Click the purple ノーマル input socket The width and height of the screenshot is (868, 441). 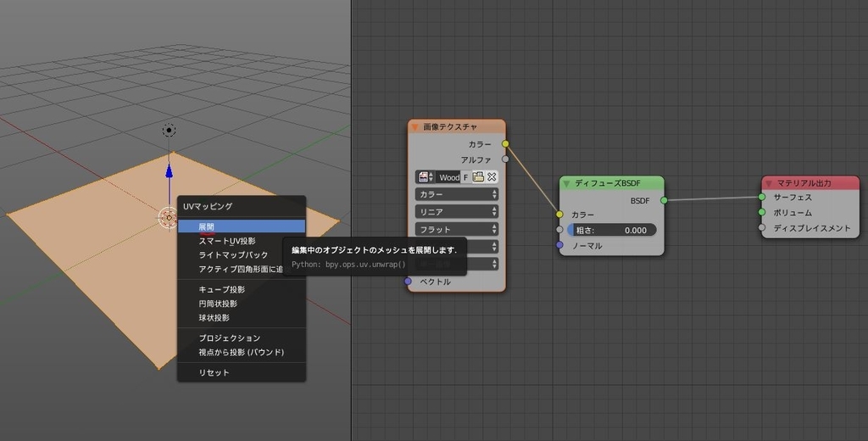click(x=559, y=245)
